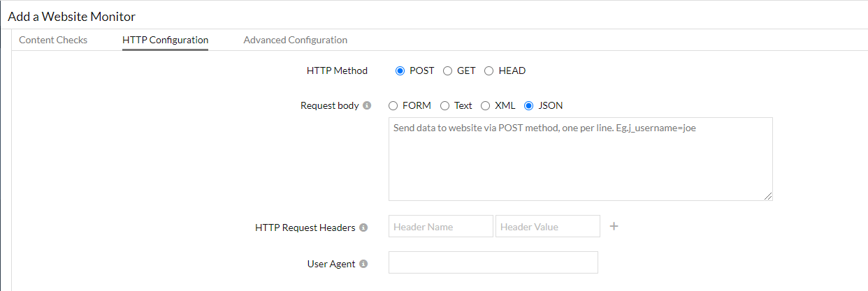Select the POST HTTP method
Viewport: 868px width, 291px height.
tap(400, 70)
